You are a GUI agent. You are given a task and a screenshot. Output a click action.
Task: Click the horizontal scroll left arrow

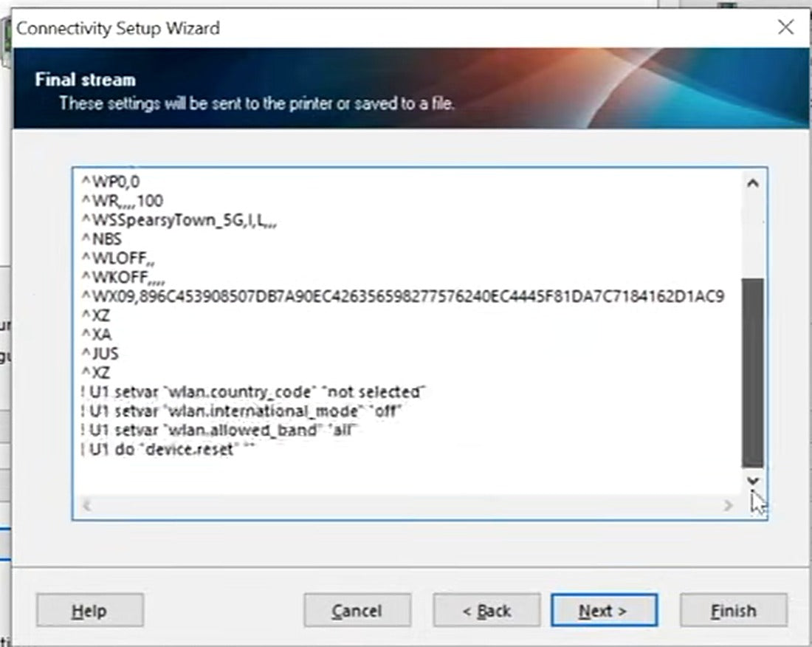coord(87,505)
